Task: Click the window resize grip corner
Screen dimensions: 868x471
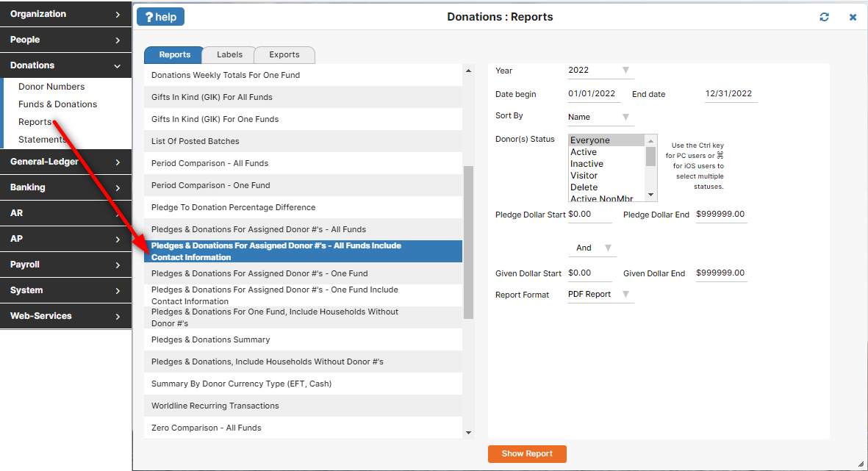Action: (x=861, y=464)
